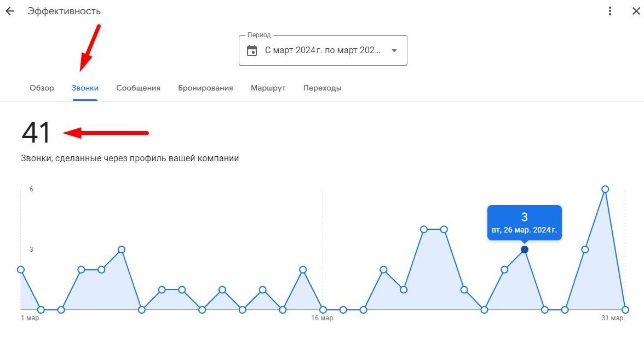Image resolution: width=644 pixels, height=340 pixels.
Task: Go back using the left arrow icon
Action: click(x=10, y=11)
